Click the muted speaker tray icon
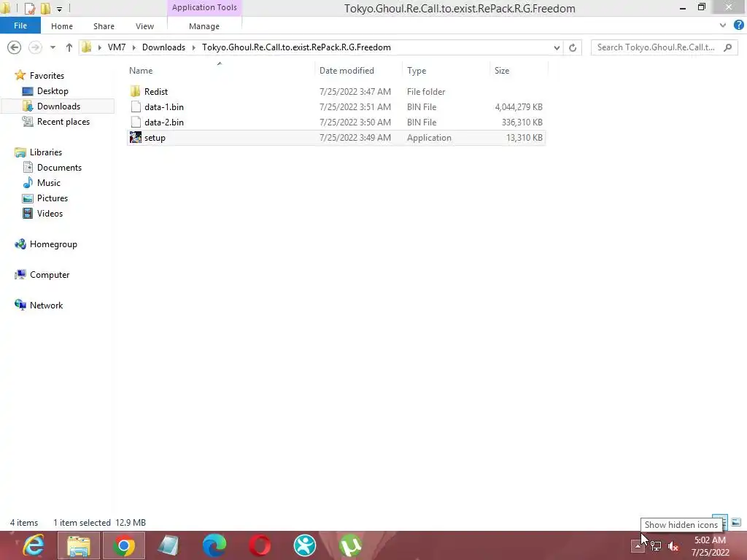This screenshot has width=747, height=560. point(673,546)
